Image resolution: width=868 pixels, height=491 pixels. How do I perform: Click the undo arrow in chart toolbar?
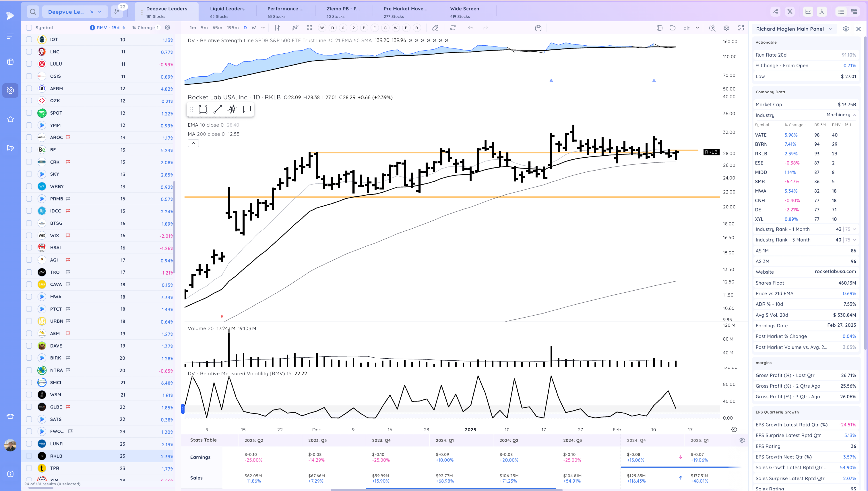pos(471,28)
